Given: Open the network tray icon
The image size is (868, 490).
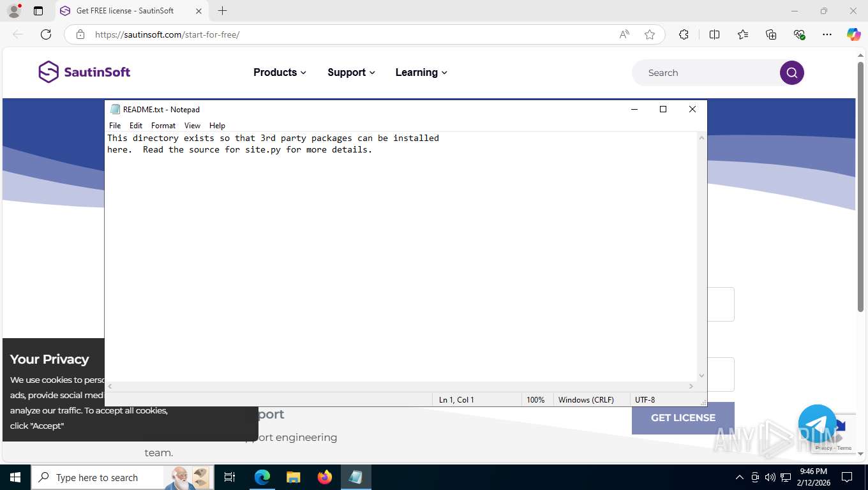Looking at the screenshot, I should tap(786, 477).
